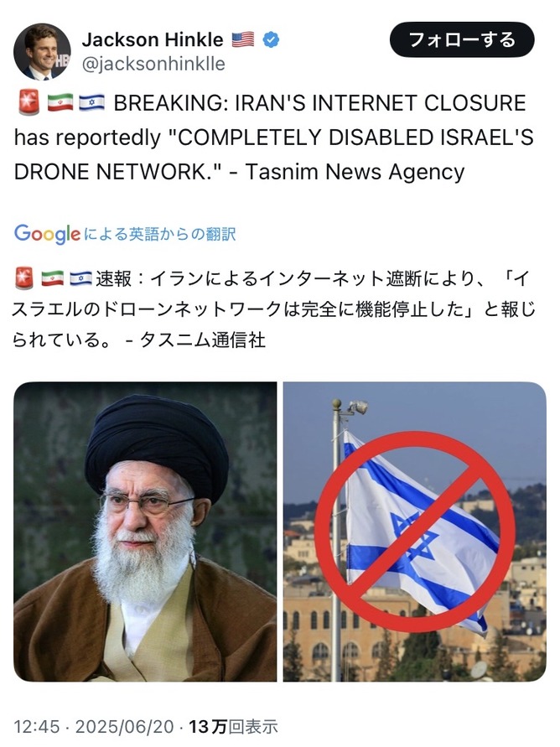Screen dimensions: 560x747
Task: Click the Jackson Hinkle display name
Action: click(x=153, y=39)
